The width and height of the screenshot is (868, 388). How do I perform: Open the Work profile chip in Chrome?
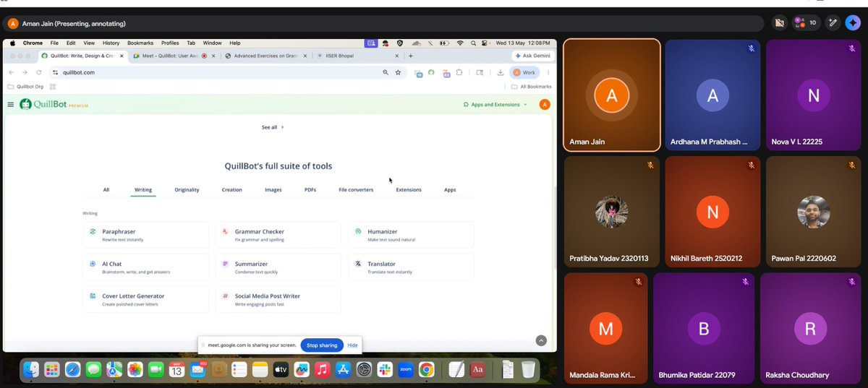coord(524,72)
